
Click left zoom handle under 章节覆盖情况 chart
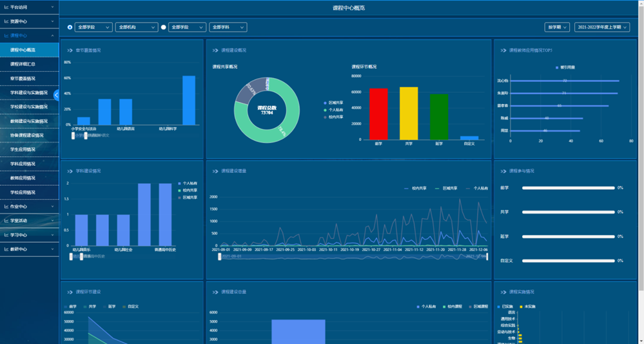pos(73,136)
